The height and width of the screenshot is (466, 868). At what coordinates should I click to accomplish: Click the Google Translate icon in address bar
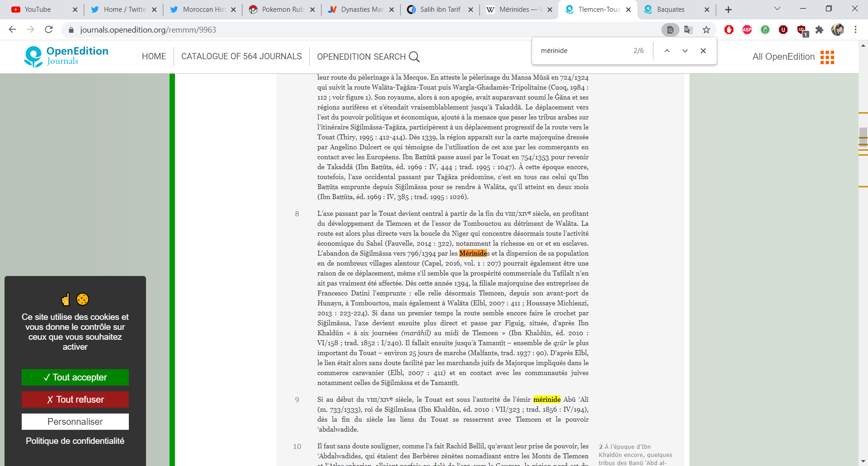688,30
